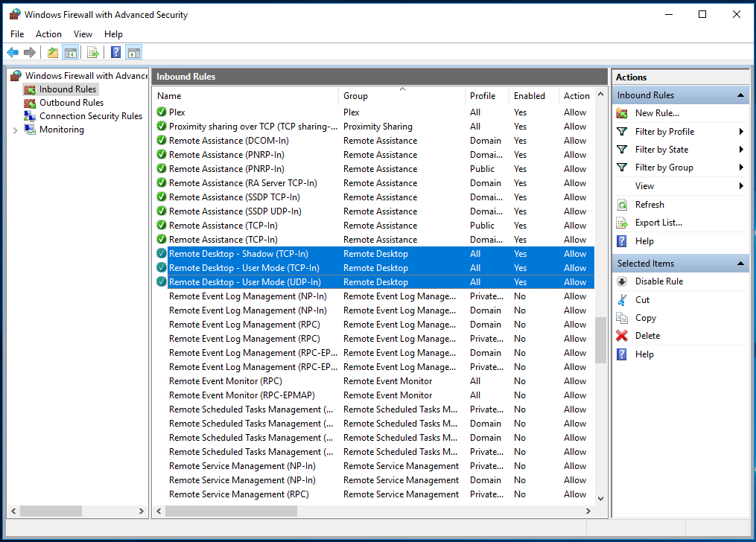Click the console tree scroll right arrow
Screen dimensions: 756x542
(x=142, y=511)
